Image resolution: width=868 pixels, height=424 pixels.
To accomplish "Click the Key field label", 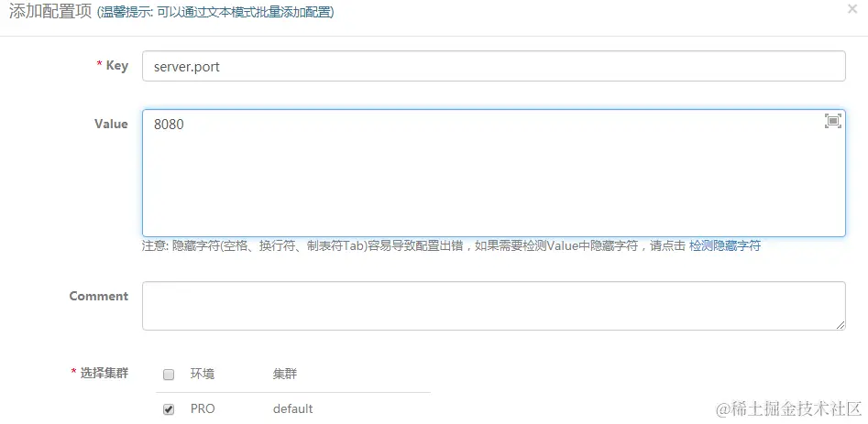I will pos(116,65).
